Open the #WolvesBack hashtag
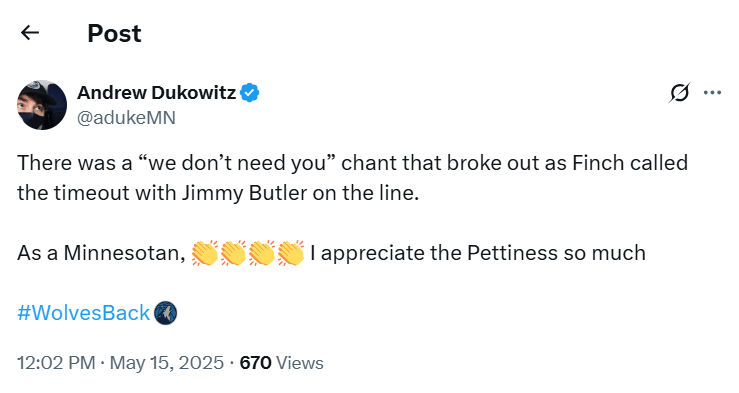The height and width of the screenshot is (393, 739). click(x=83, y=313)
